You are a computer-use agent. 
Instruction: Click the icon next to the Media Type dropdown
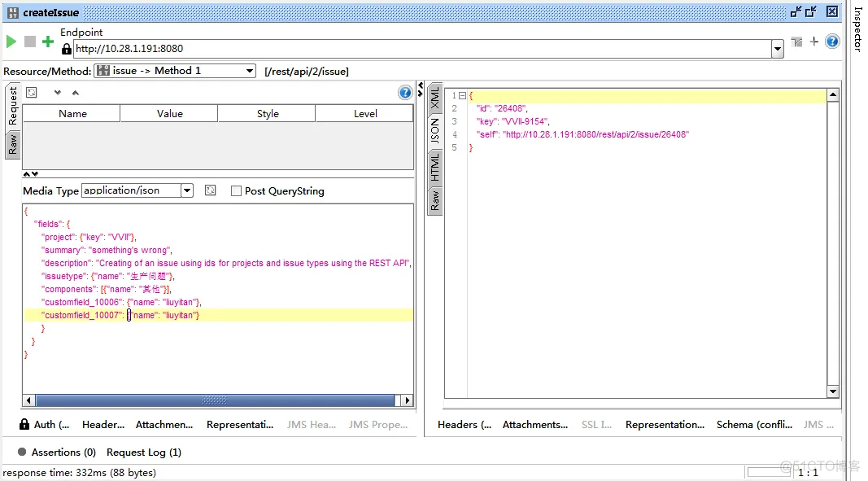211,190
